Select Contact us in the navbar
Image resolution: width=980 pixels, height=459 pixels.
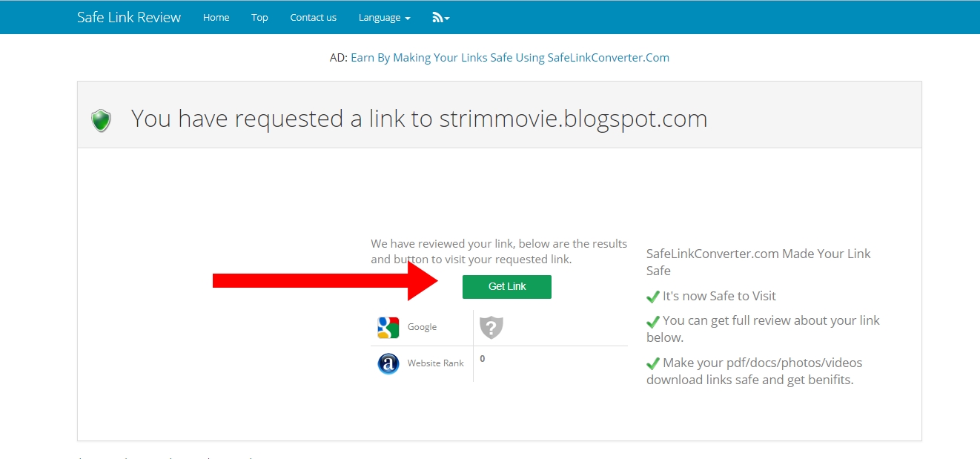(x=313, y=17)
